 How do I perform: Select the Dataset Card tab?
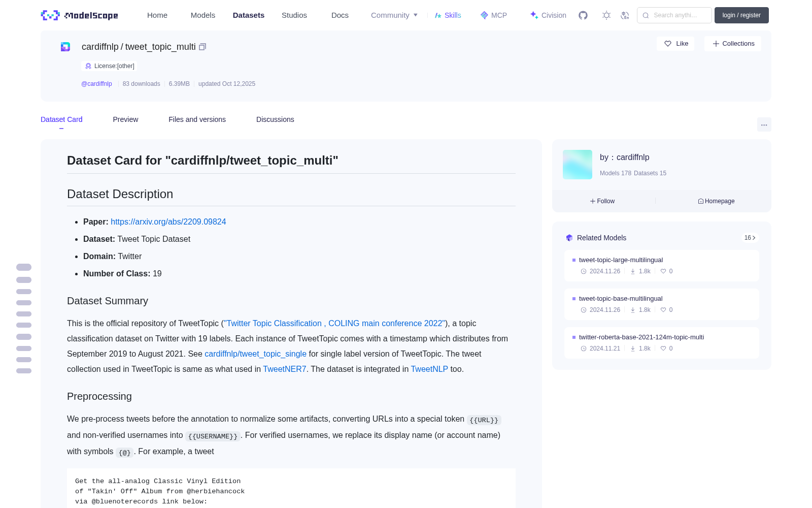click(x=61, y=119)
